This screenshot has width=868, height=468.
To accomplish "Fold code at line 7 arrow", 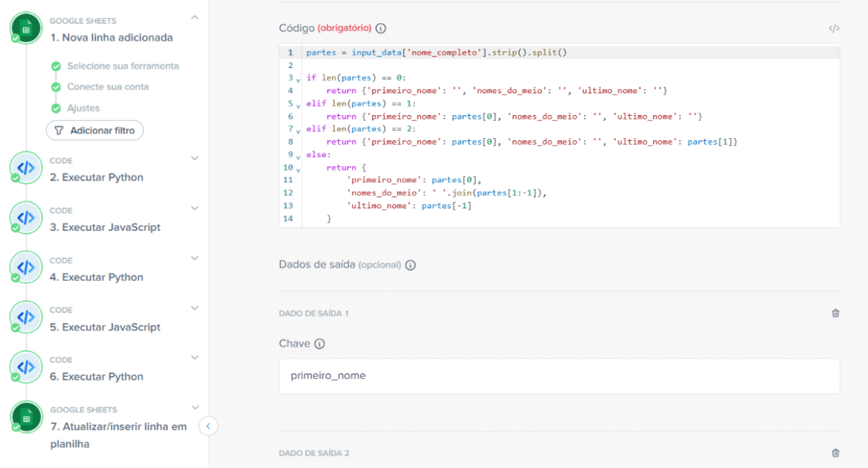I will pos(298,131).
